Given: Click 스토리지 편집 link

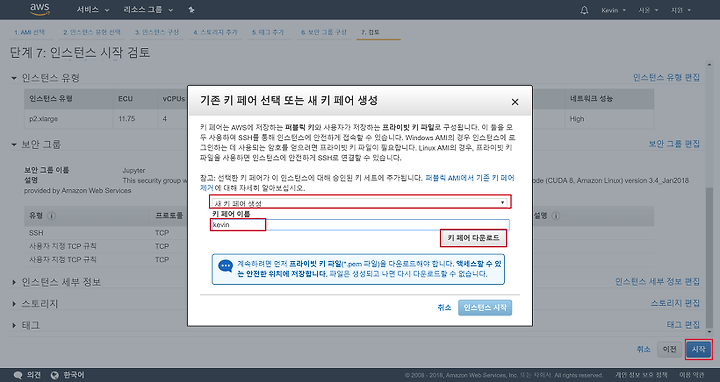Looking at the screenshot, I should click(675, 303).
